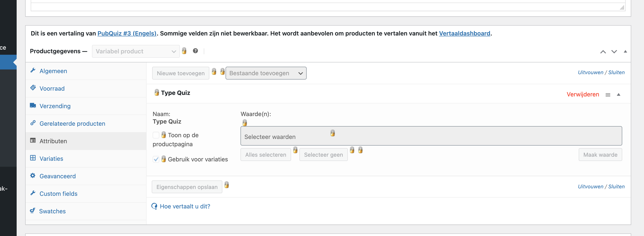This screenshot has height=236, width=644.
Task: Toggle Gebruik voor variaties checkbox
Action: coord(156,159)
